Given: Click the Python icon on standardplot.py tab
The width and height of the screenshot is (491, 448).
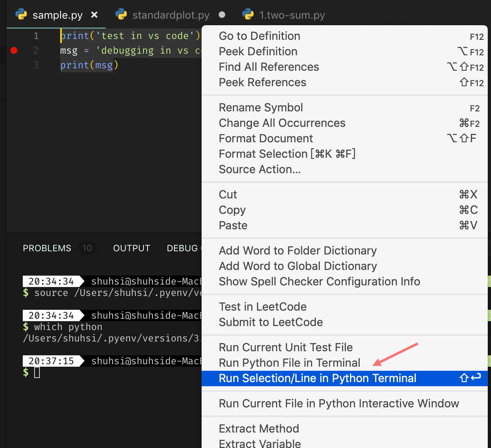Looking at the screenshot, I should pyautogui.click(x=121, y=15).
